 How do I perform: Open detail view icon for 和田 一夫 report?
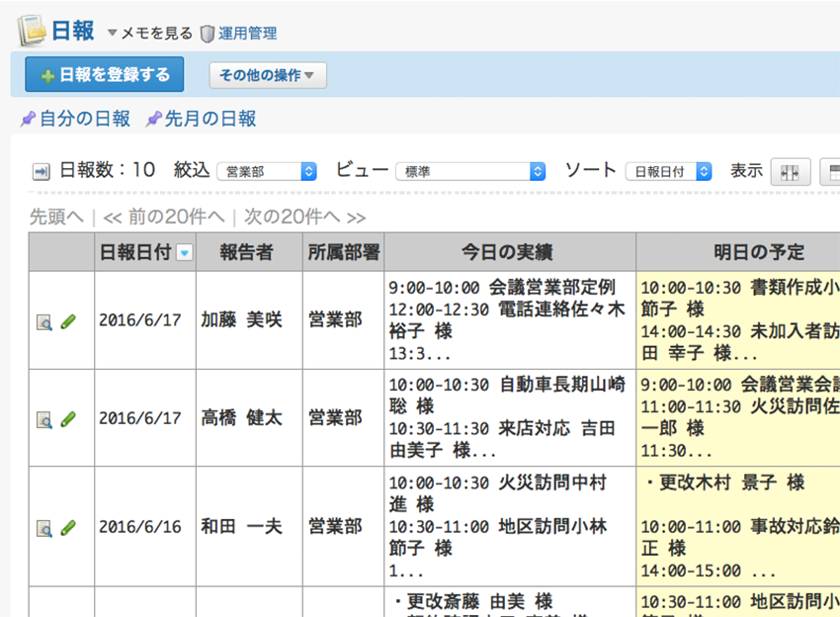(x=43, y=528)
